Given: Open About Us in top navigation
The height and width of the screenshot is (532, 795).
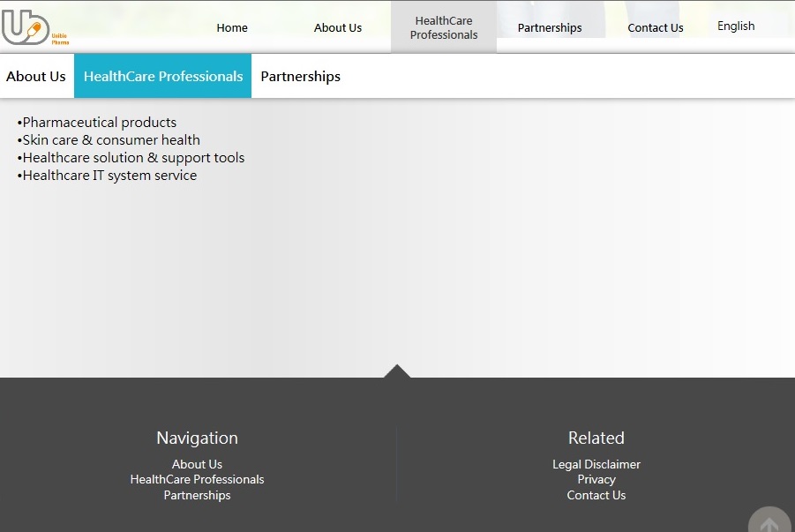Looking at the screenshot, I should click(338, 28).
